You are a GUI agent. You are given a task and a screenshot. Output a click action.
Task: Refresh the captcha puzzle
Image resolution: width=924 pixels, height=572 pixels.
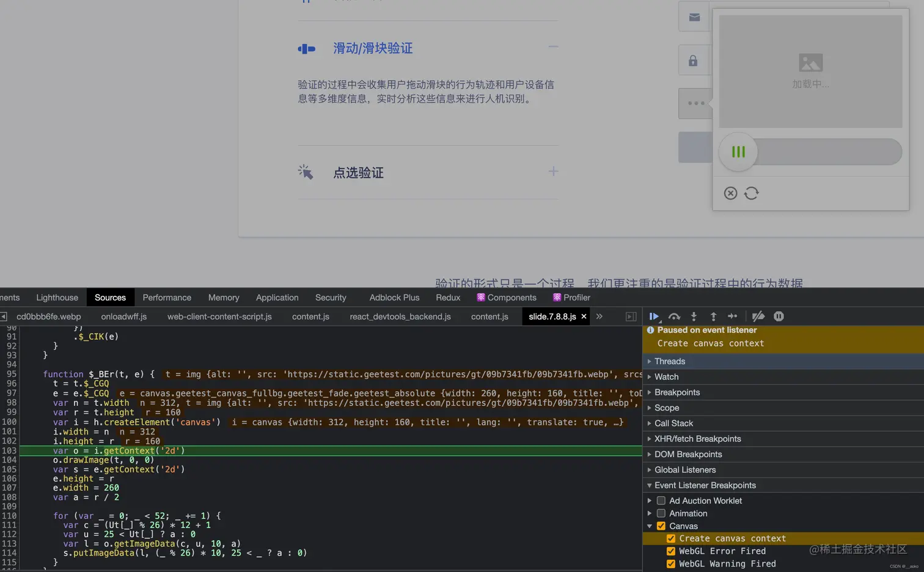(x=752, y=193)
